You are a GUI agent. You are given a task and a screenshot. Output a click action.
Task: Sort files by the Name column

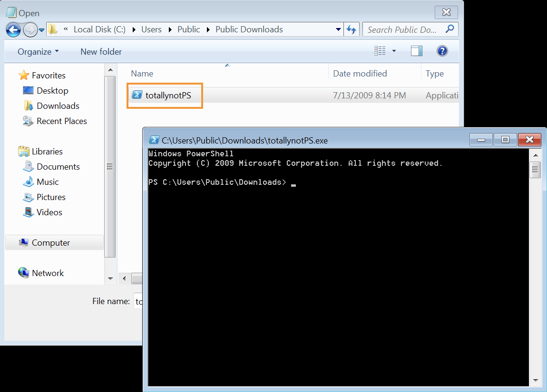pyautogui.click(x=142, y=74)
